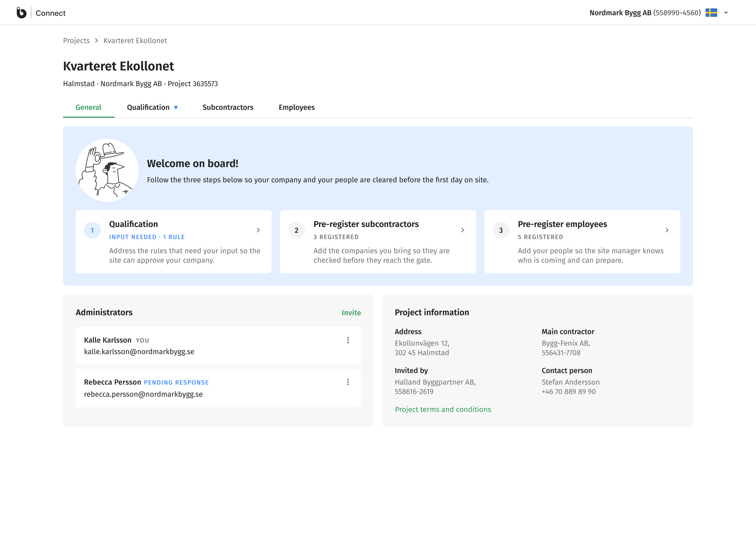Switch to the Subcontractors tab

click(x=228, y=107)
